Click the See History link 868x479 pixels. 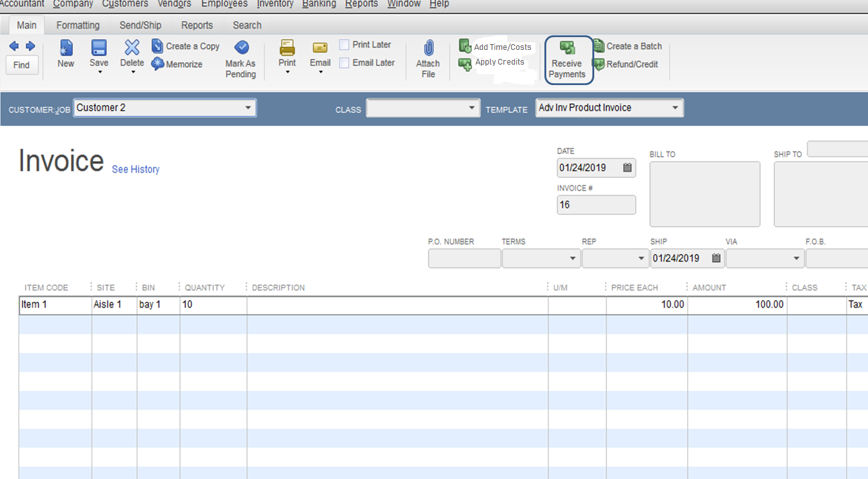(x=135, y=169)
